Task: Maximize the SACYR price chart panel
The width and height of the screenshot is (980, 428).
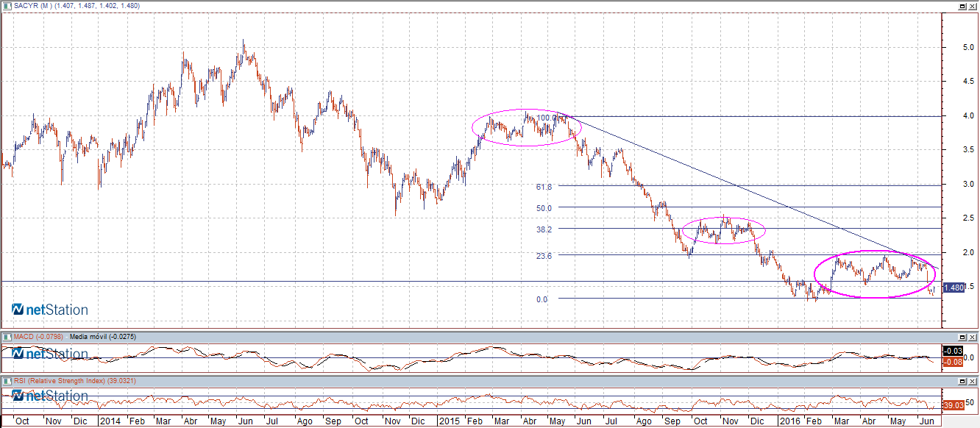Action: (962, 5)
